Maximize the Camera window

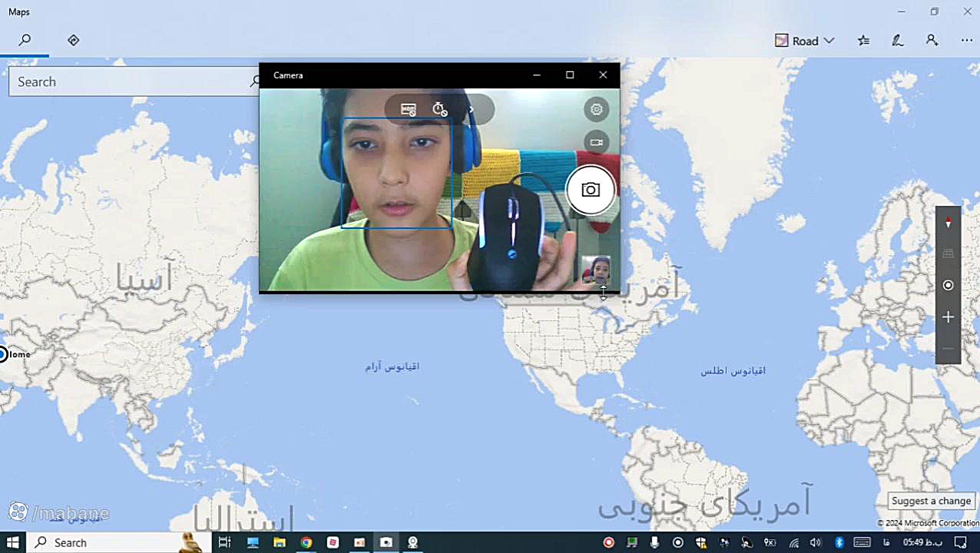coord(570,75)
